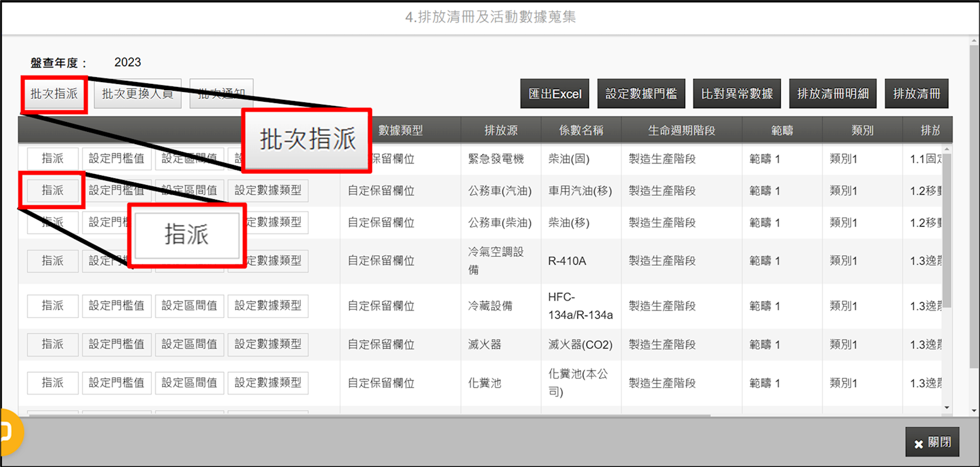Click the 排放清冊 button
The width and height of the screenshot is (980, 467).
[x=916, y=94]
